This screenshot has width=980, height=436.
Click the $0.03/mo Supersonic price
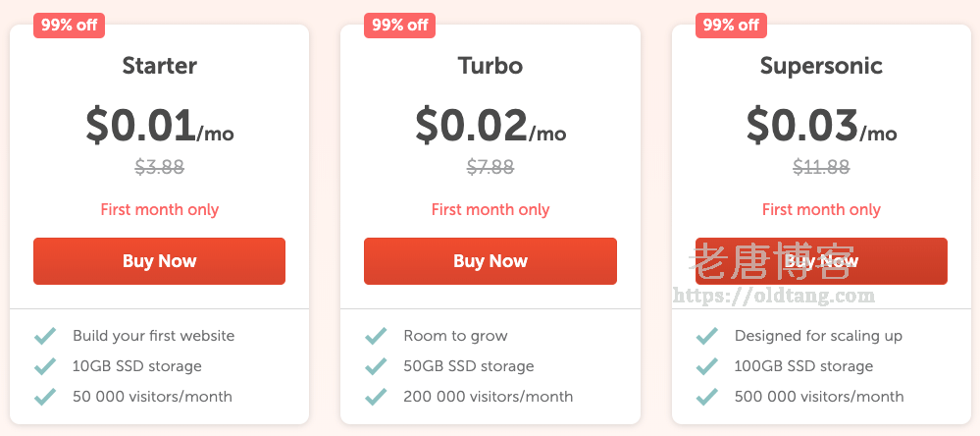coord(821,126)
